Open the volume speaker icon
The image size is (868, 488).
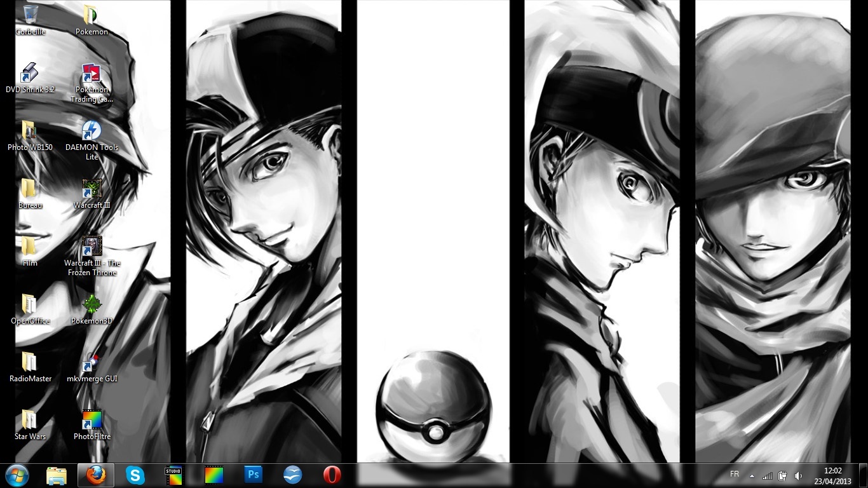tap(798, 475)
